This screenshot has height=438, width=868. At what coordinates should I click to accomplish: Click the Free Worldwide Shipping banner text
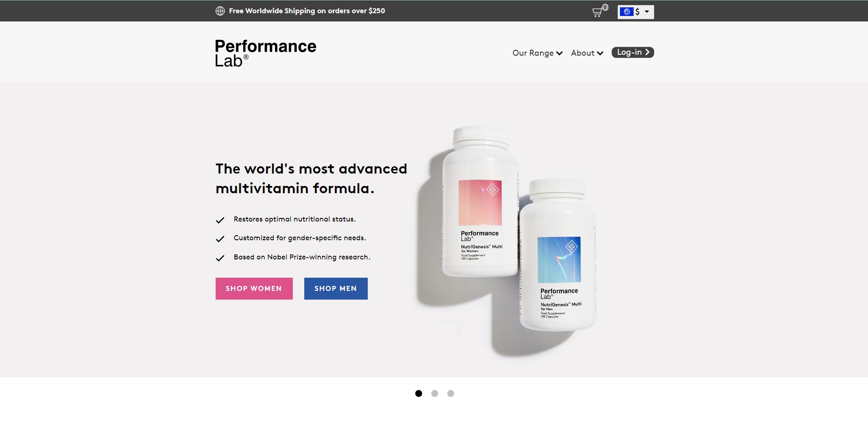coord(307,11)
